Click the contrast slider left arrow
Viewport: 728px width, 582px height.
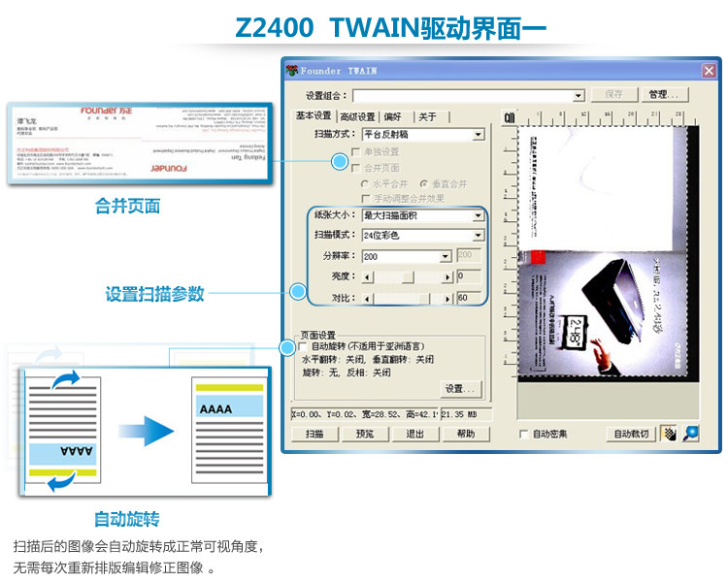pyautogui.click(x=367, y=299)
